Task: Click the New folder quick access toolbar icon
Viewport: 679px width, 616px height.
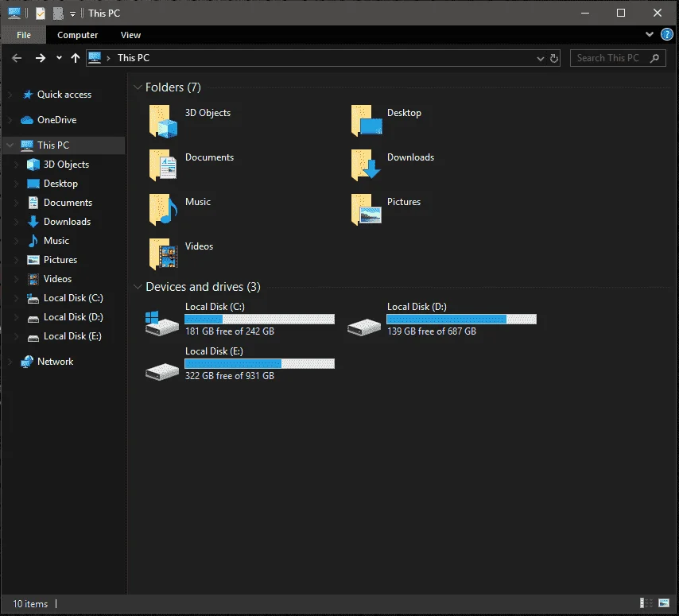Action: coord(58,14)
